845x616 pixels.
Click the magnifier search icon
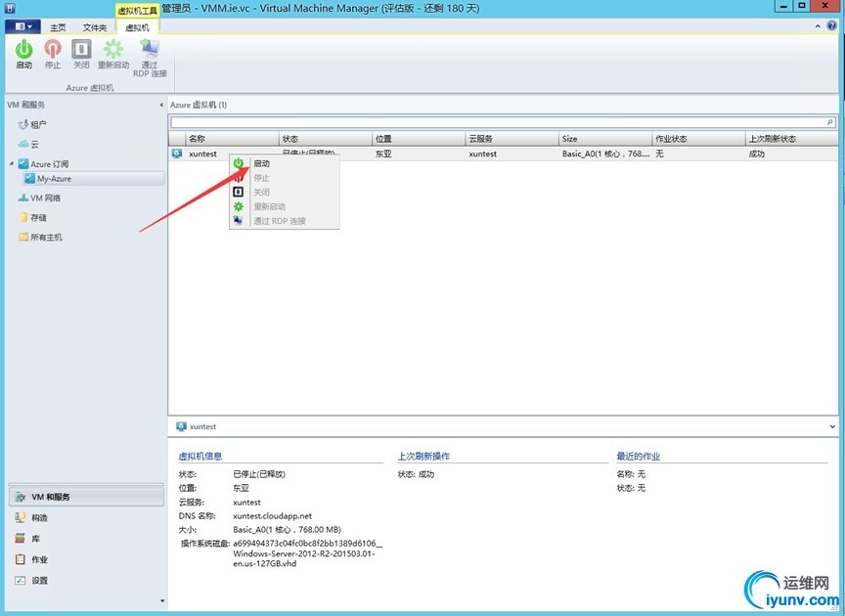830,122
